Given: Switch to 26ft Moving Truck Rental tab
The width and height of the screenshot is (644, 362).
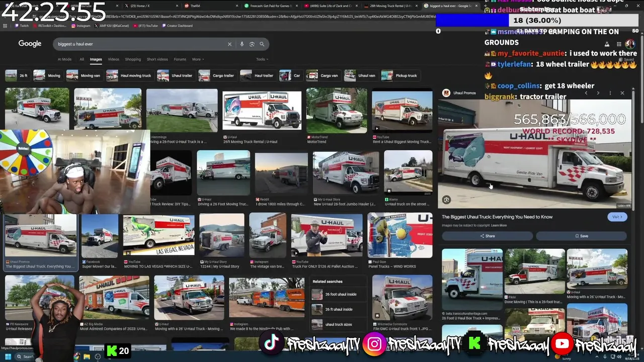Looking at the screenshot, I should pyautogui.click(x=390, y=6).
